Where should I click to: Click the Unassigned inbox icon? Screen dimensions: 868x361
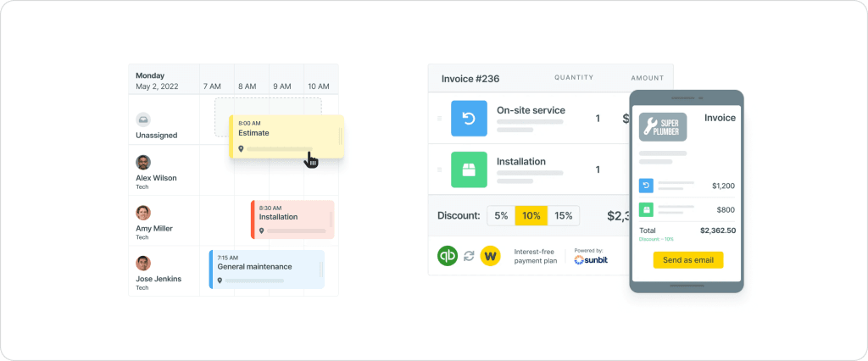(143, 120)
